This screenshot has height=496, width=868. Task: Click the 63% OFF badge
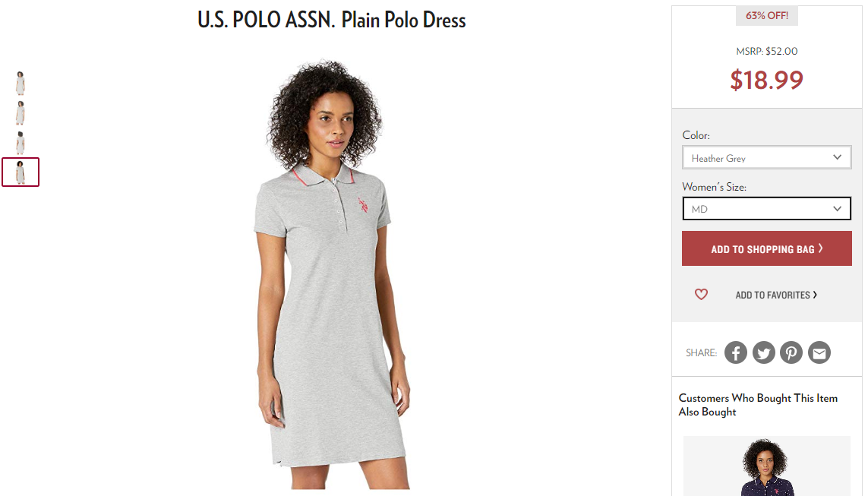pyautogui.click(x=767, y=15)
